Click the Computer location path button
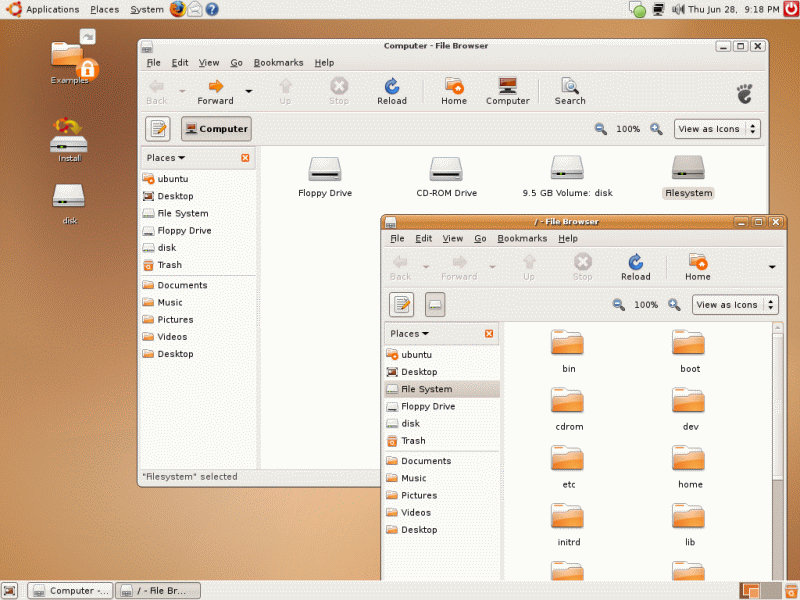The image size is (800, 600). tap(216, 129)
